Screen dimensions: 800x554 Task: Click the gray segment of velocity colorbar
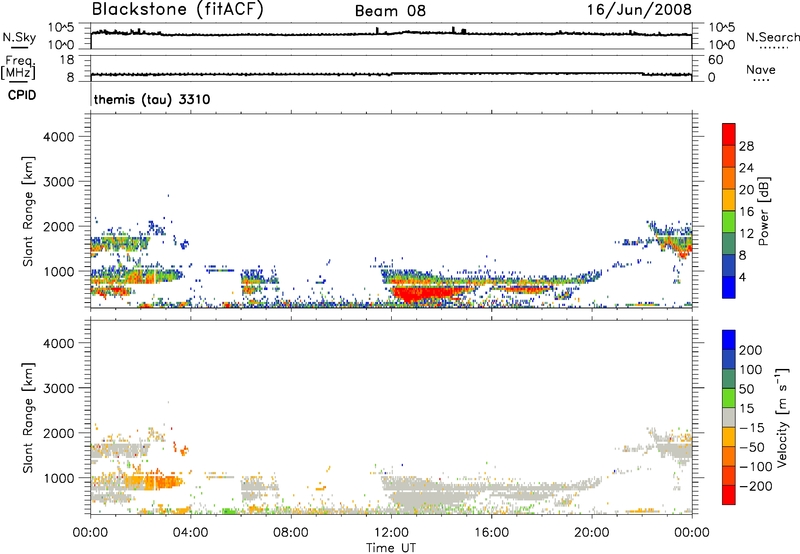(x=729, y=417)
